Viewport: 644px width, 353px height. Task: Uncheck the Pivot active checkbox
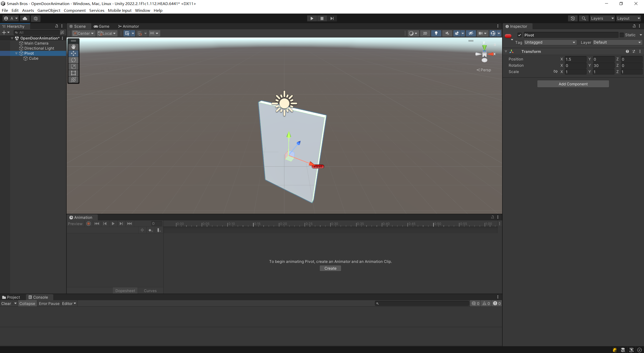click(519, 35)
